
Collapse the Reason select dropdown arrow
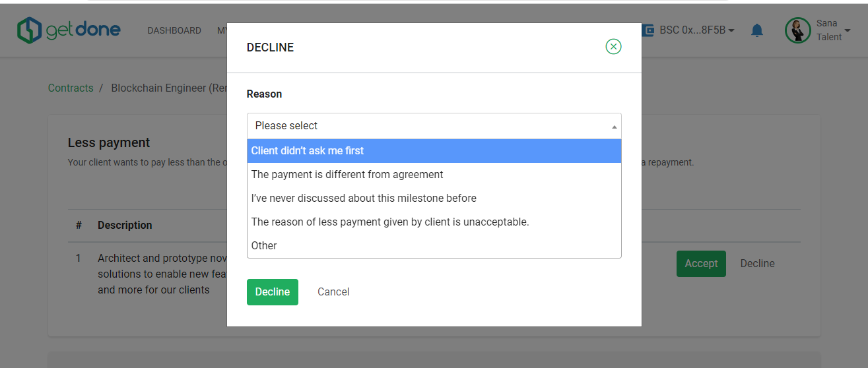coord(615,126)
